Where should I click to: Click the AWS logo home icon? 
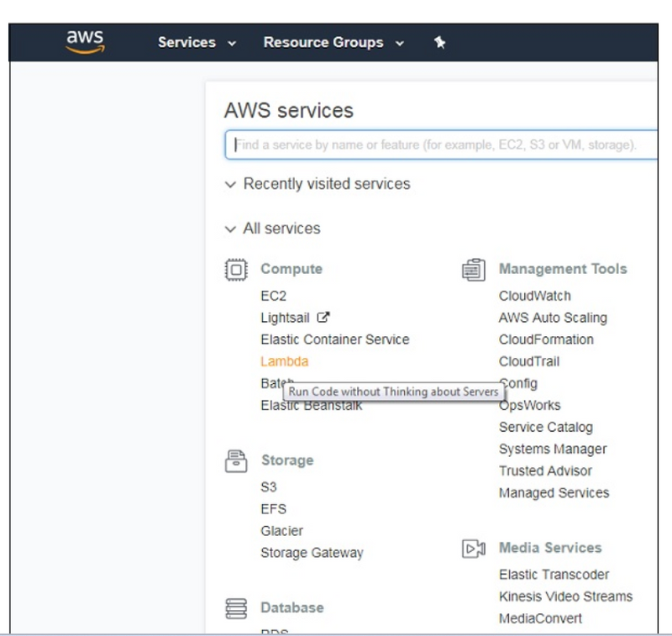pos(86,42)
